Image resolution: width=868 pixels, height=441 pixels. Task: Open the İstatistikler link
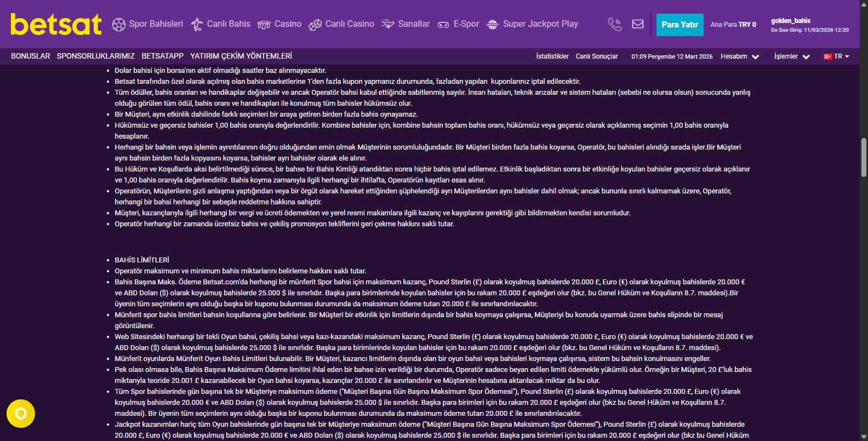pos(552,56)
